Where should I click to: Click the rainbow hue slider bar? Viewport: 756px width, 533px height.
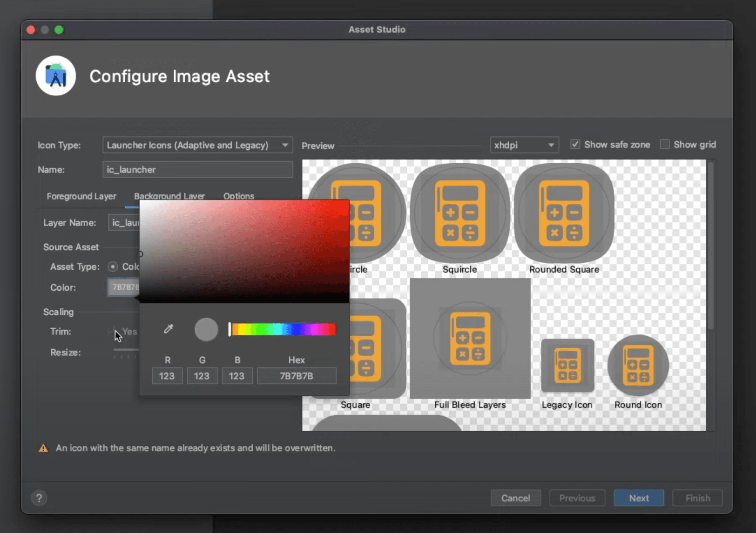(x=283, y=329)
